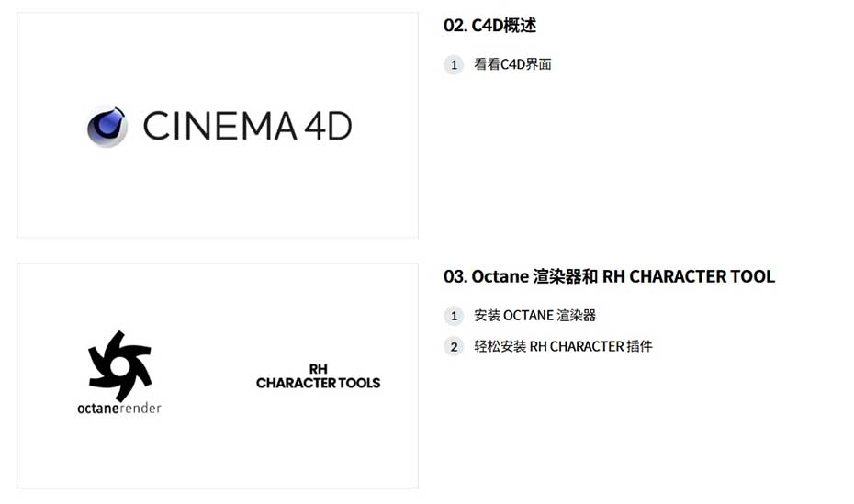Open lesson 看看C4D界面
This screenshot has width=854, height=504.
(x=512, y=64)
